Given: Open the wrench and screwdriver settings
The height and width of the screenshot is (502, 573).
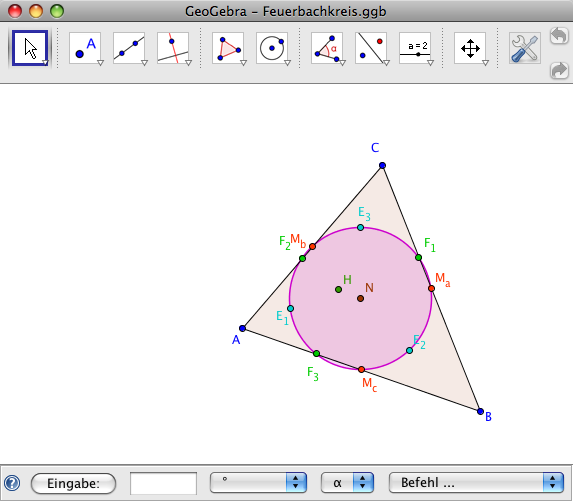Looking at the screenshot, I should click(x=525, y=48).
